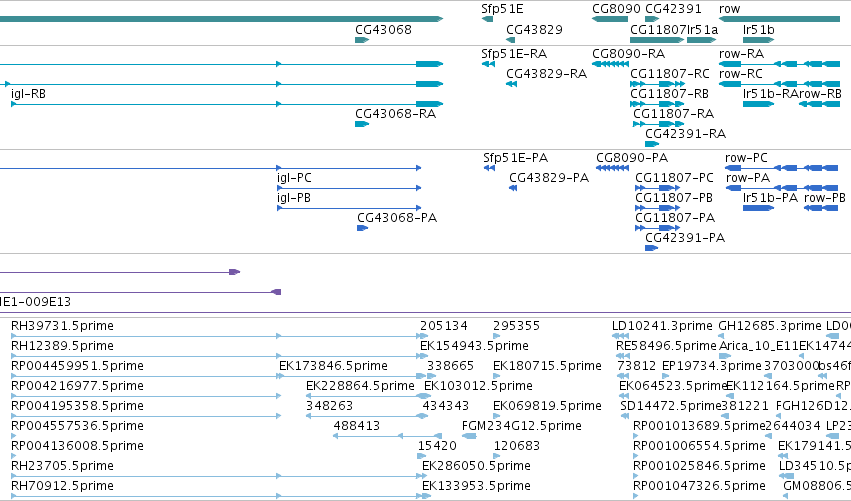
Task: Select the row-RB transcript label
Action: coord(820,94)
